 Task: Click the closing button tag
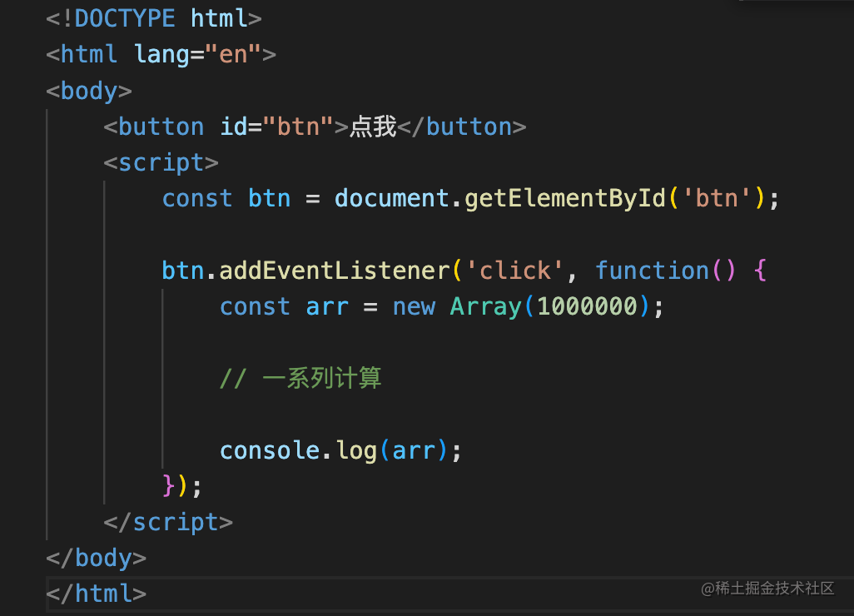click(462, 127)
